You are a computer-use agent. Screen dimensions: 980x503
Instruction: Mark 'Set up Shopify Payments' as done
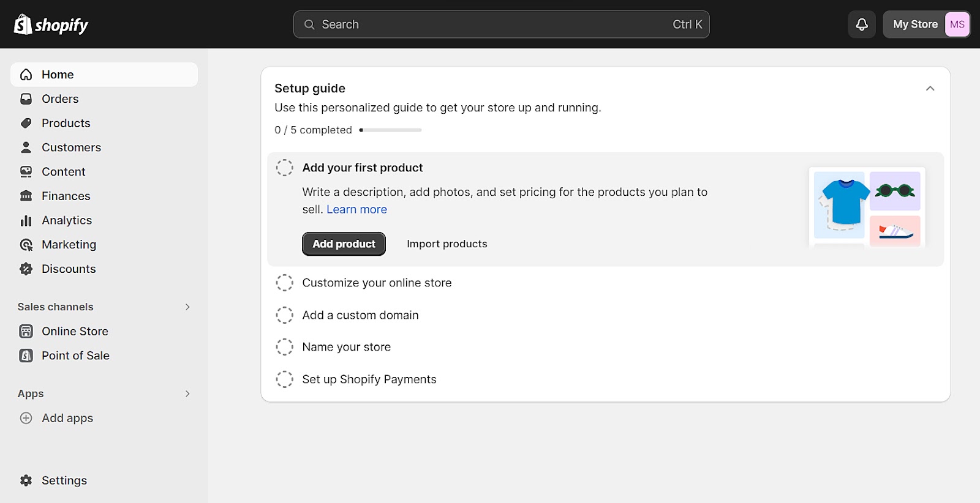[x=285, y=379]
